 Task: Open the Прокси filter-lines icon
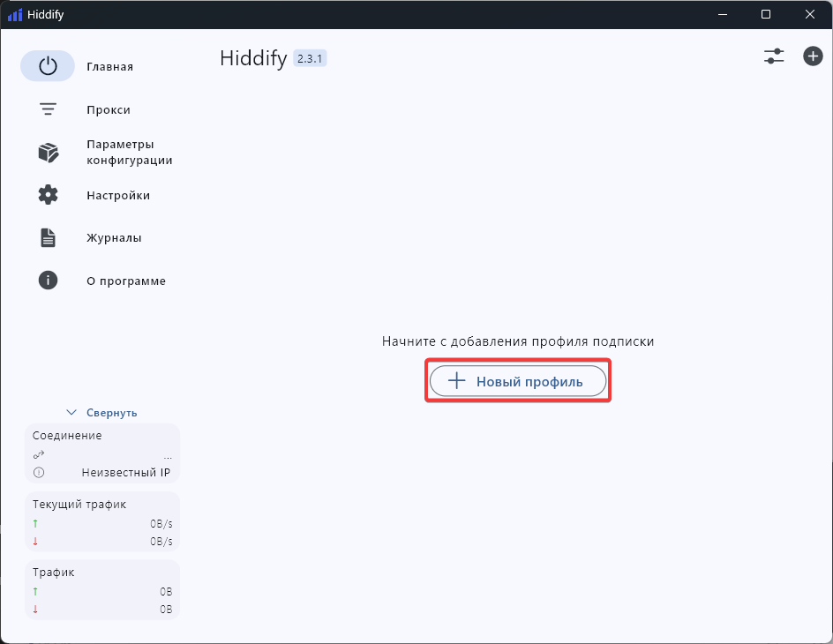(48, 109)
